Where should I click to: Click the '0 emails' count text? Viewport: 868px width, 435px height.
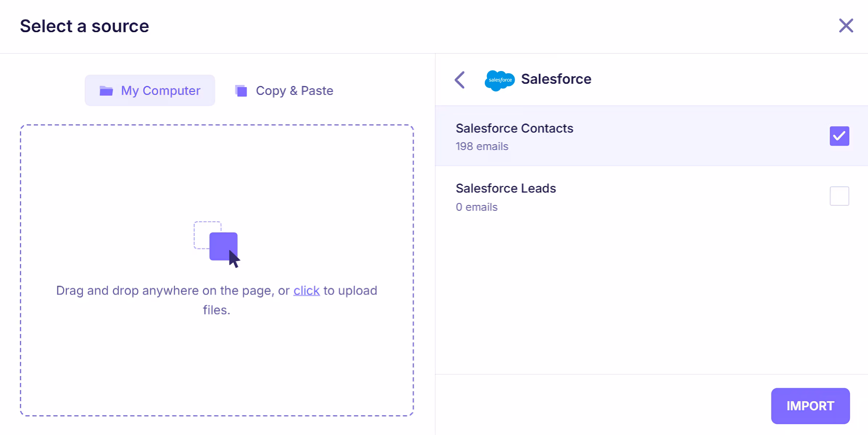pos(476,207)
